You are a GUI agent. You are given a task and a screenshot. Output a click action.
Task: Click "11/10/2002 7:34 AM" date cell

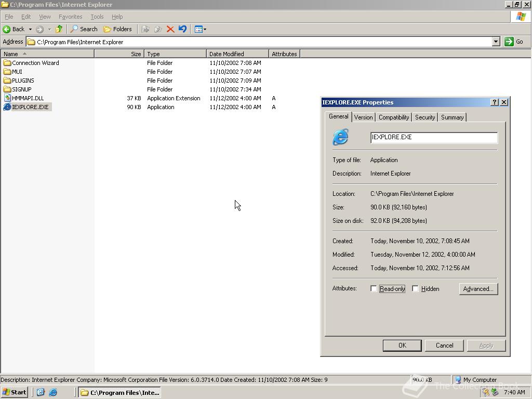click(x=235, y=89)
